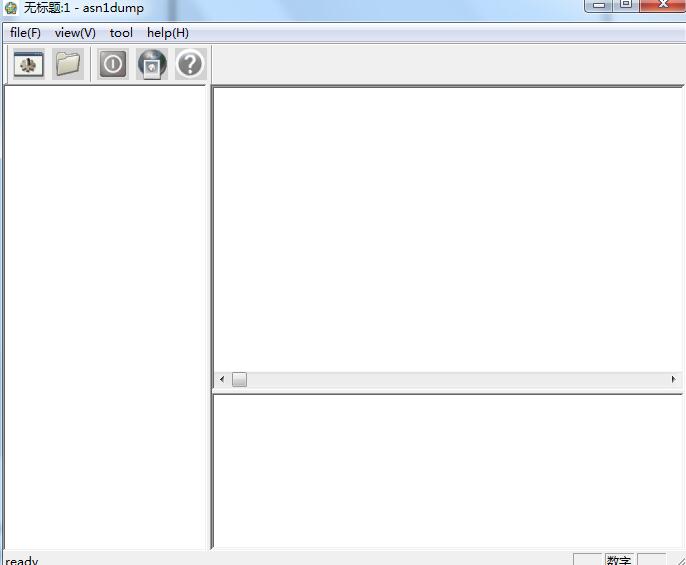This screenshot has height=565, width=686.
Task: Maximize the asn1dump window
Action: tap(626, 5)
